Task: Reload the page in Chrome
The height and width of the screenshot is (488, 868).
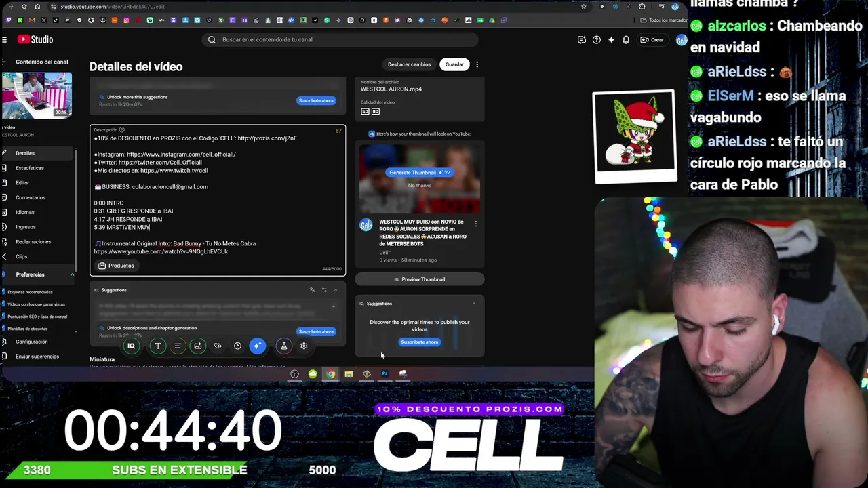Action: coord(24,7)
